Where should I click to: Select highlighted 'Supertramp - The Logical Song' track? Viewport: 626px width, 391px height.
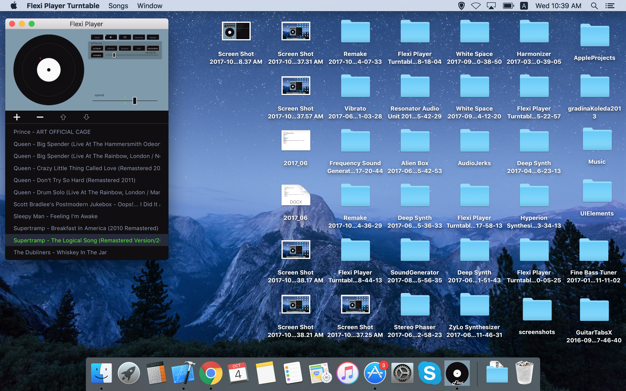[x=87, y=240]
